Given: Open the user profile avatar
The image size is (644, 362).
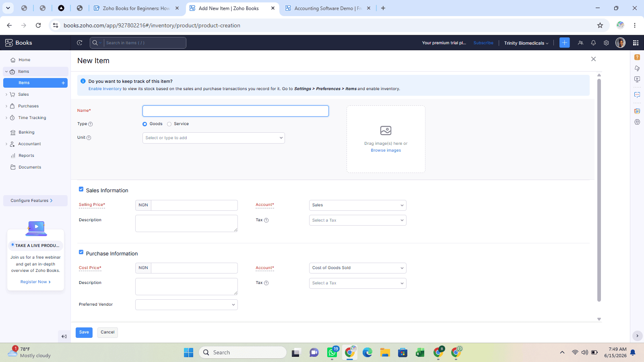Looking at the screenshot, I should point(620,43).
